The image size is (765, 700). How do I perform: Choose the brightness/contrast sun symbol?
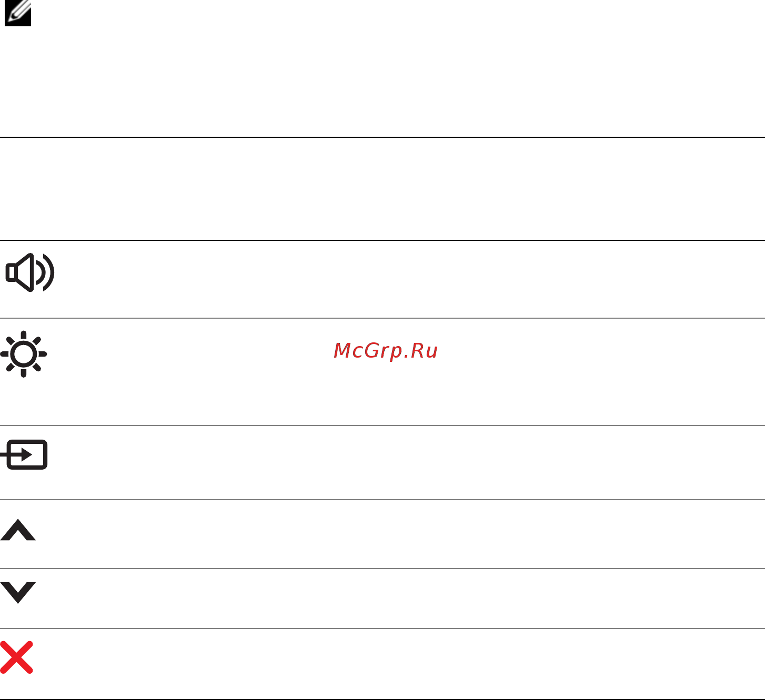[24, 354]
